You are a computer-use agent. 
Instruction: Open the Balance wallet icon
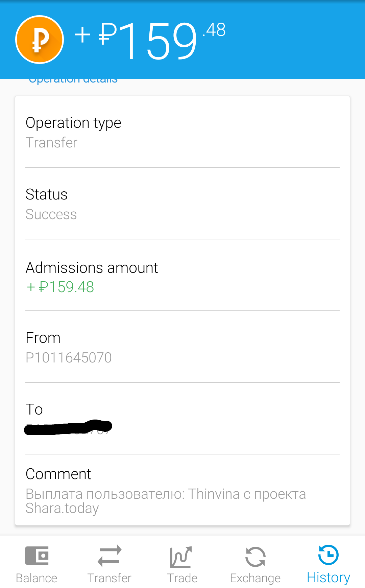coord(37,556)
